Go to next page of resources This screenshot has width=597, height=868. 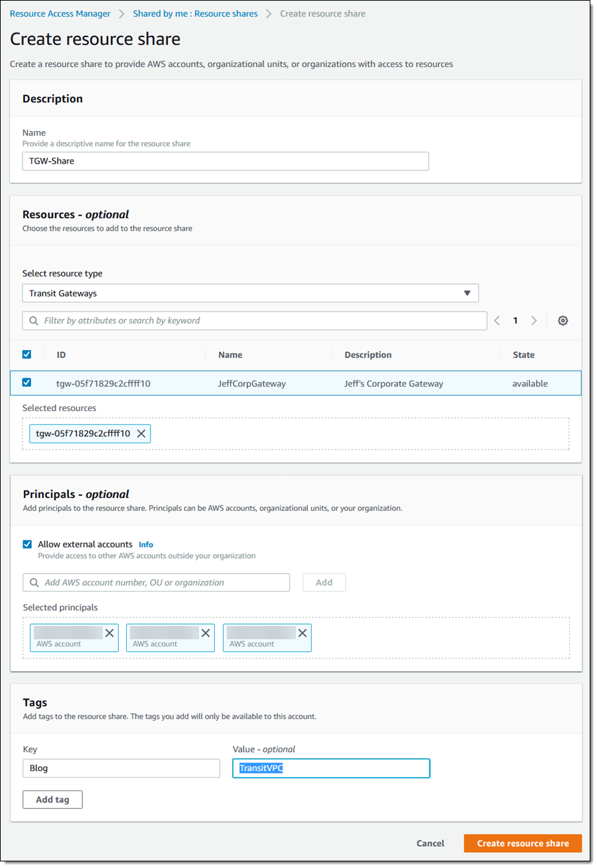point(534,321)
